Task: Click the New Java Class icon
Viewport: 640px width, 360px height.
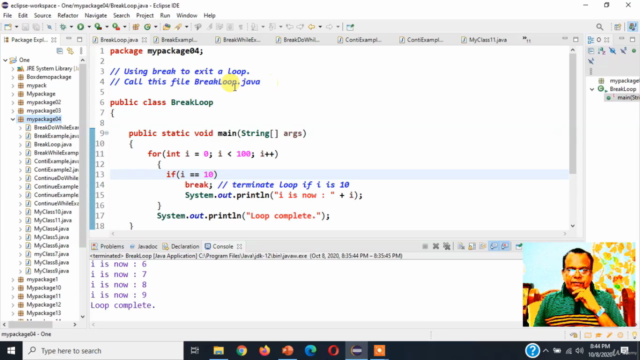Action: [147, 27]
